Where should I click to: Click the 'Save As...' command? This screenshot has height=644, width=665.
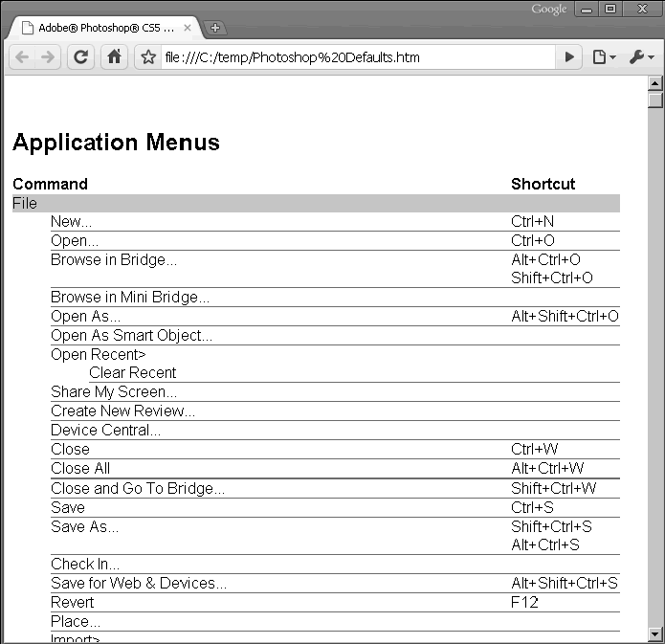(x=84, y=527)
